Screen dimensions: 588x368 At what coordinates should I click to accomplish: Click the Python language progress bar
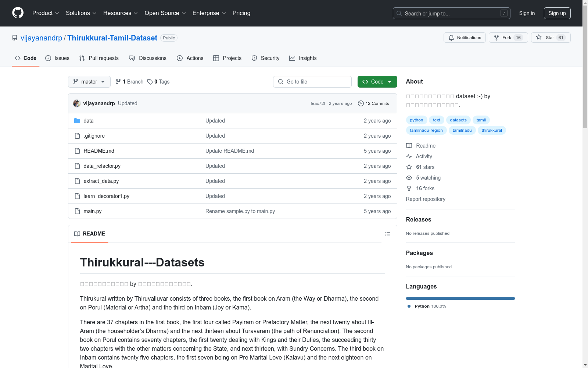[460, 298]
